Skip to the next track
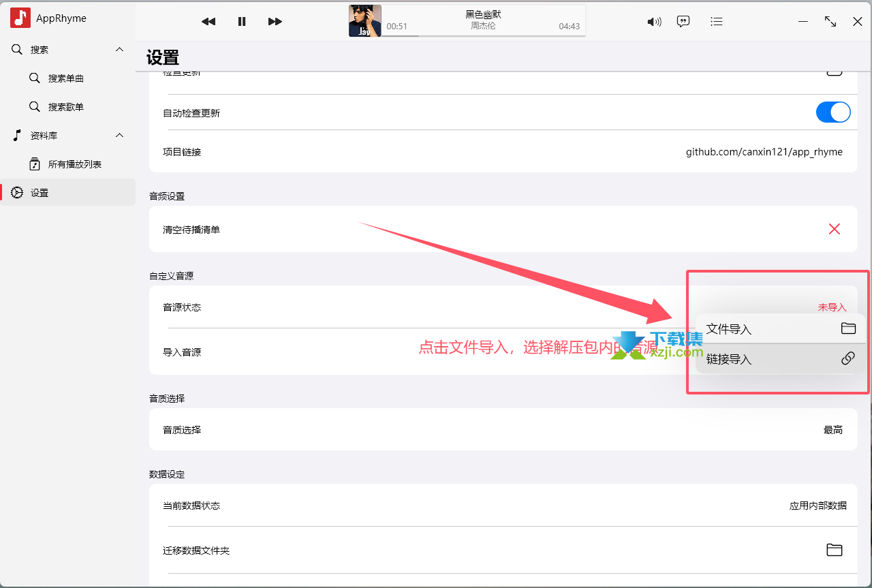 (275, 22)
